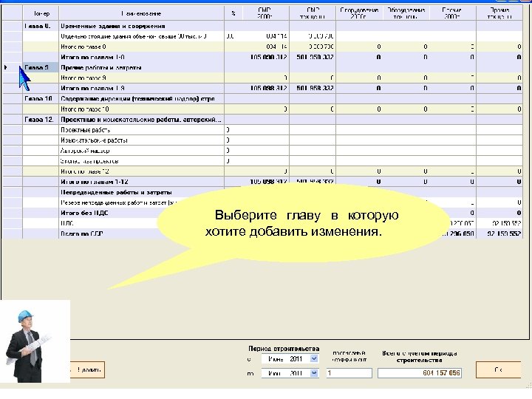
Task: Click 'Итого по главе 12' row label
Action: tap(85, 171)
